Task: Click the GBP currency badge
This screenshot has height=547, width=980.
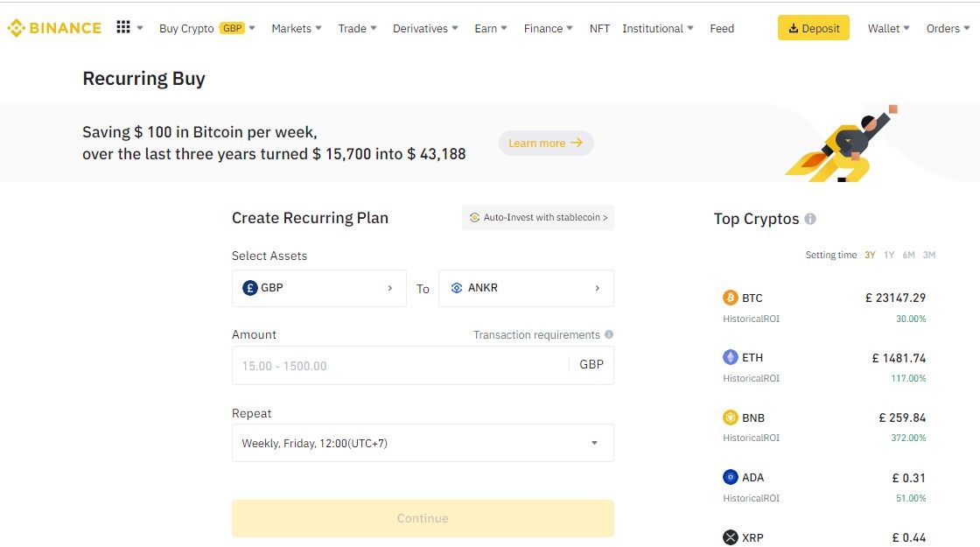Action: [233, 28]
